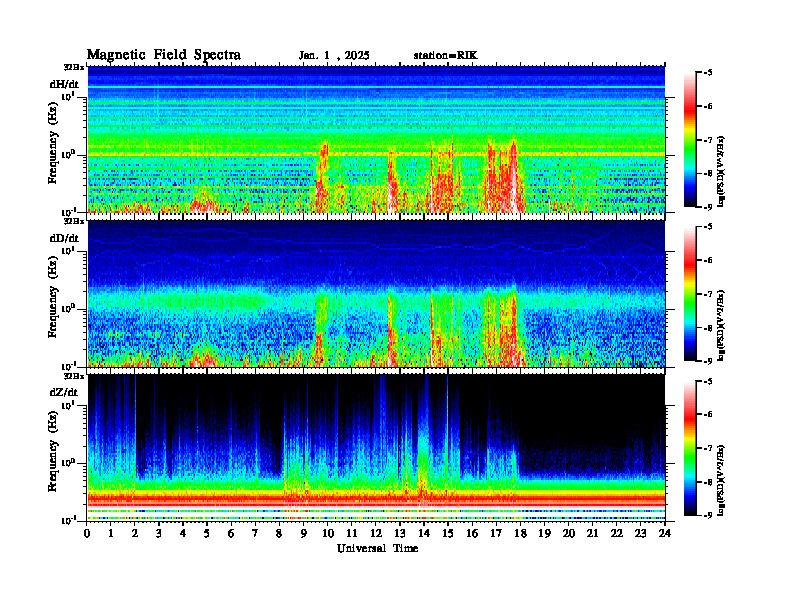Click the dD/dt panel color bar
This screenshot has width=792, height=612.
pyautogui.click(x=690, y=294)
